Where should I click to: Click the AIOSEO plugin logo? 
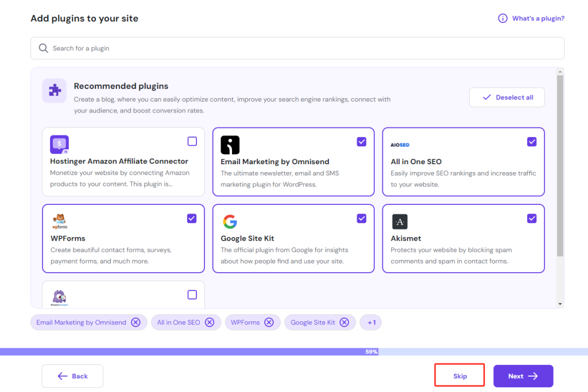pos(400,145)
